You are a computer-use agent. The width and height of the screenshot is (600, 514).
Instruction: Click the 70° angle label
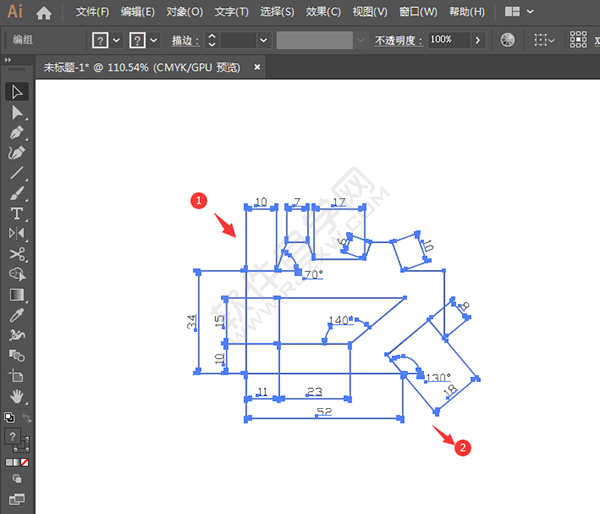[x=313, y=274]
